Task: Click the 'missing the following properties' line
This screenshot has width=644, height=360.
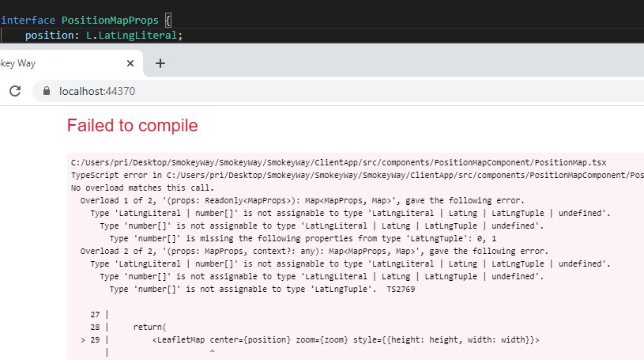Action: [x=303, y=239]
